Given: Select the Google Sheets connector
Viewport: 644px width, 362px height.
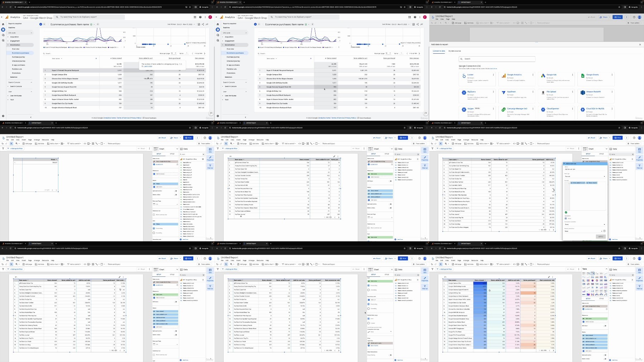Looking at the screenshot, I should pos(596,79).
